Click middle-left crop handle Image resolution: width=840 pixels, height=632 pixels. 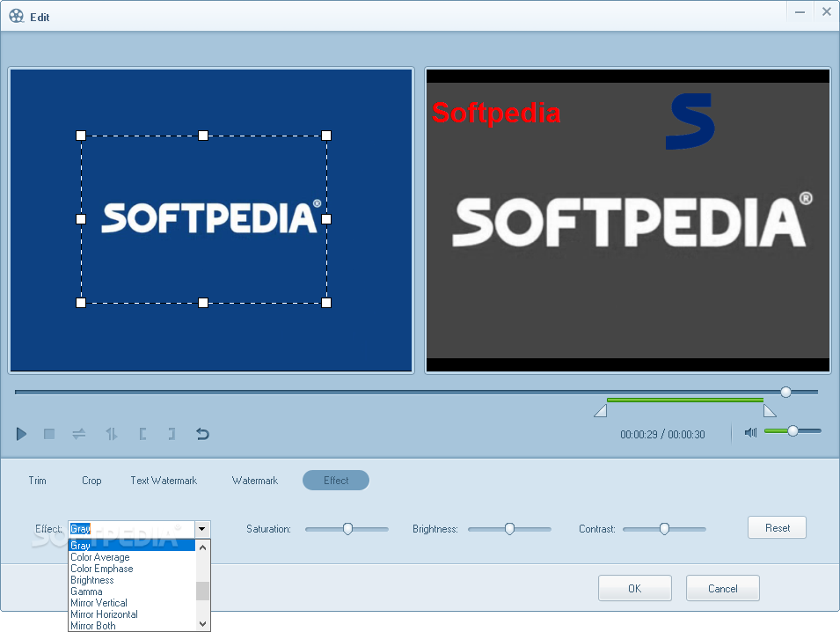point(81,218)
